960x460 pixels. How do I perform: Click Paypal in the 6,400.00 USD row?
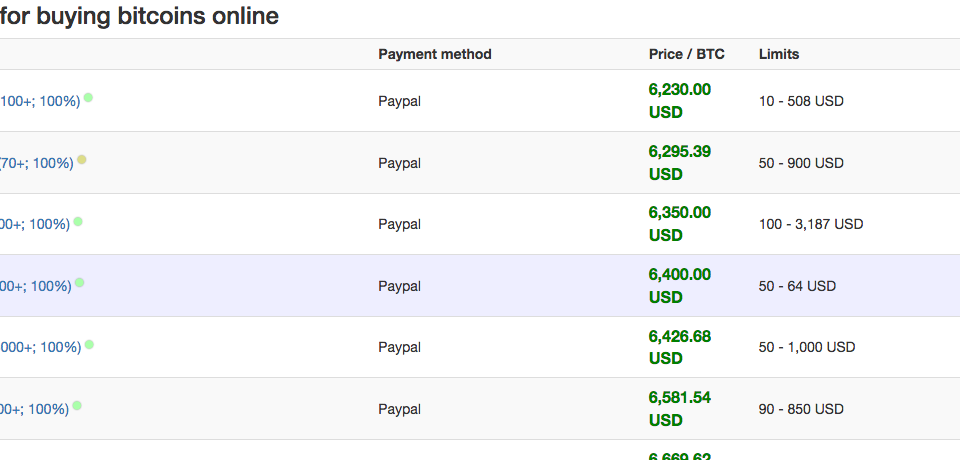click(x=399, y=287)
